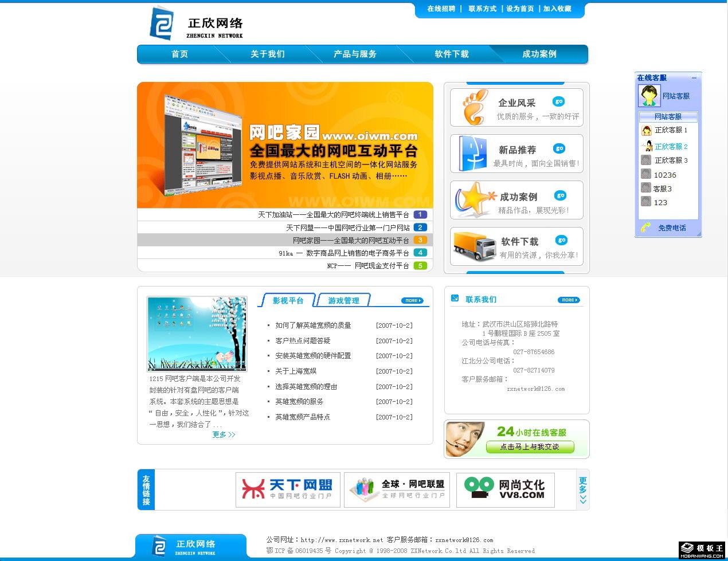Click the 天下网盟 partner logo
Viewport: 728px width, 561px height.
288,490
